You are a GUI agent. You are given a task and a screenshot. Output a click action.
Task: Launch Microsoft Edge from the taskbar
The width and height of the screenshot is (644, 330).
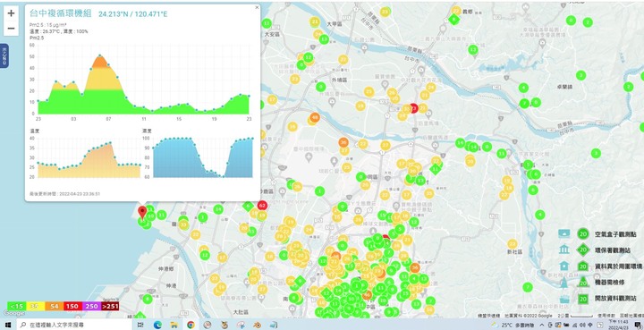tap(157, 325)
